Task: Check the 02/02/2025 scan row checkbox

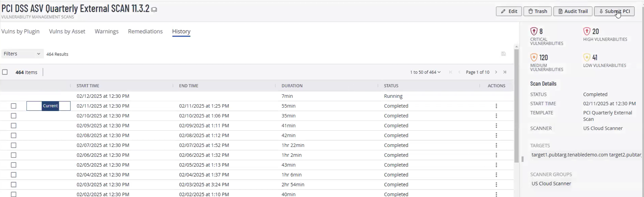Action: click(x=14, y=194)
